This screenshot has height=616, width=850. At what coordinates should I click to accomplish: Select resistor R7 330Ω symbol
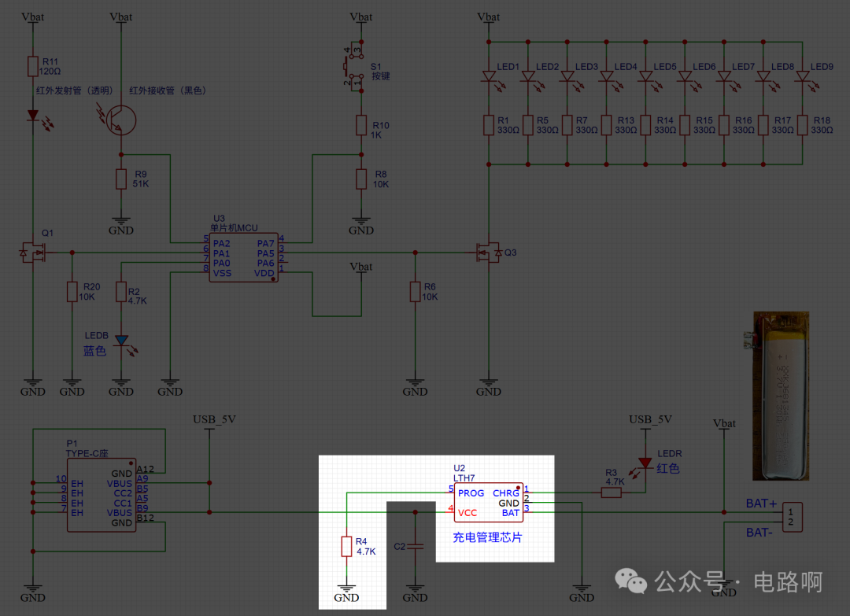click(x=567, y=125)
